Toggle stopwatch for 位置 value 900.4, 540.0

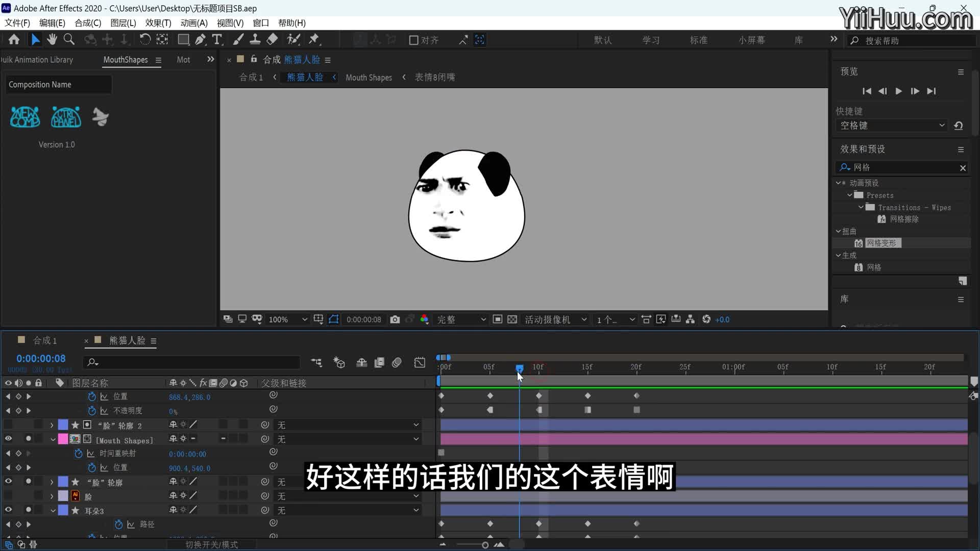(x=92, y=467)
